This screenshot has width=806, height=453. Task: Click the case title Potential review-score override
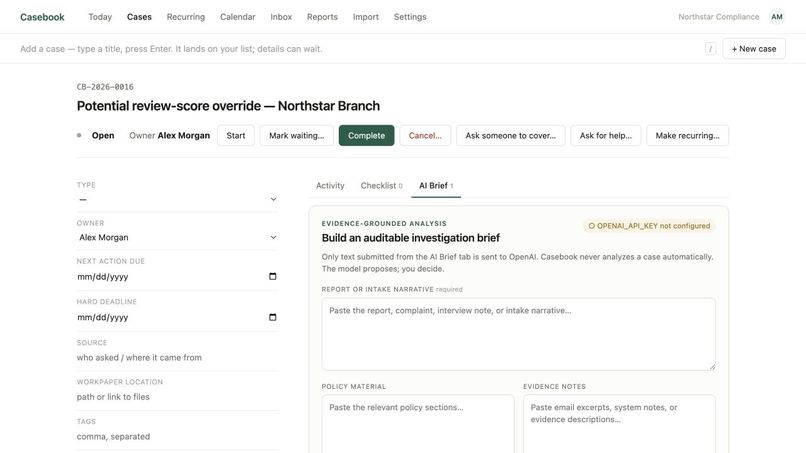pos(228,106)
